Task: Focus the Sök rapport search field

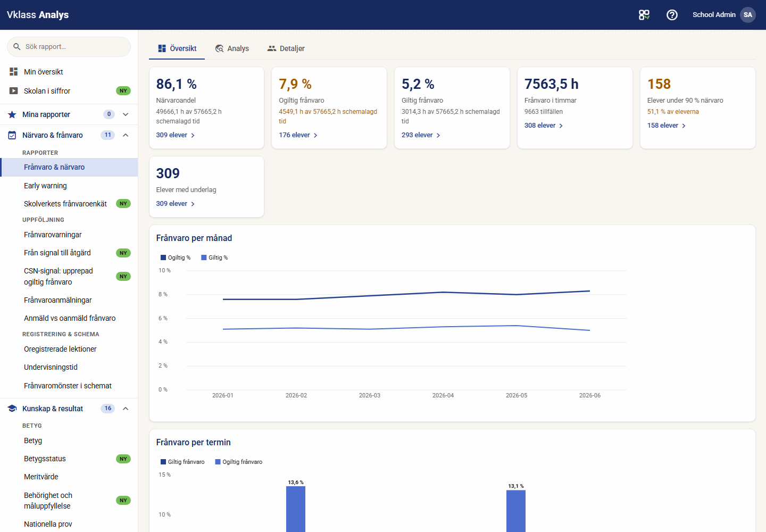Action: tap(69, 47)
